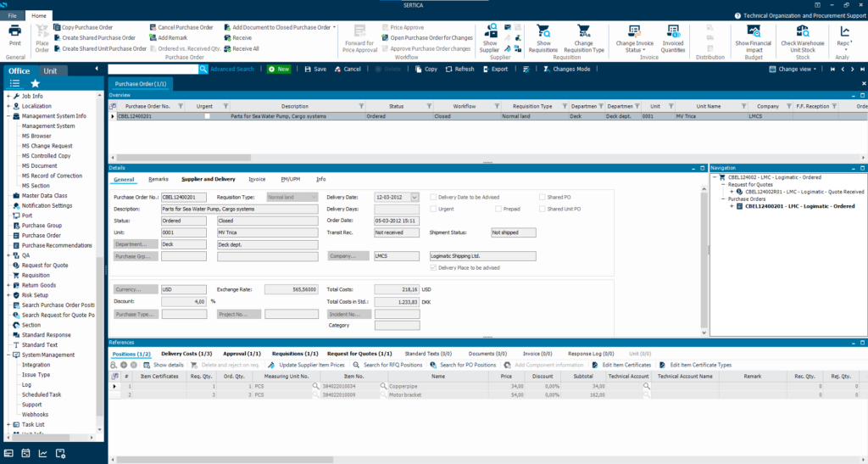Click Invoiced Quantities ribbon icon

(x=673, y=38)
